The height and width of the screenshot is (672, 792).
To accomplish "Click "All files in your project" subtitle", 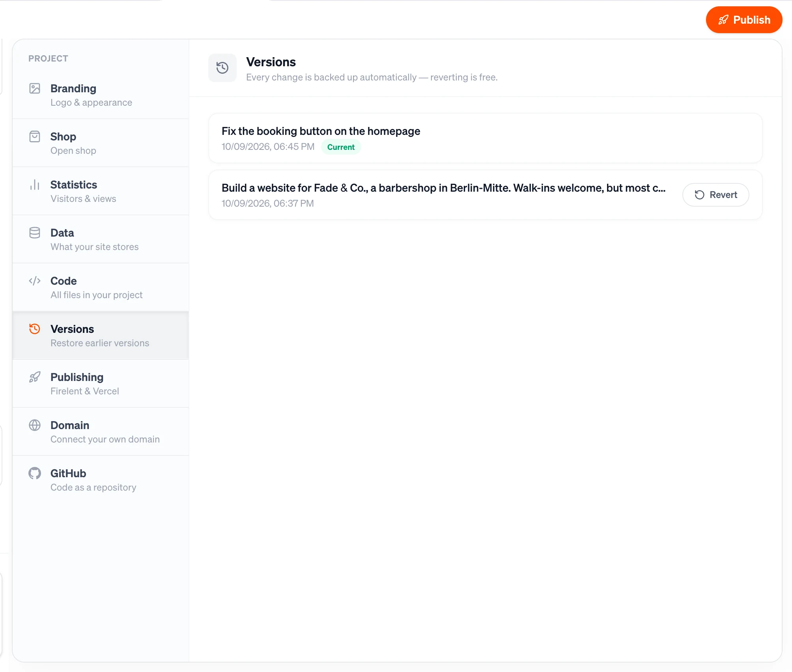I will (x=96, y=295).
